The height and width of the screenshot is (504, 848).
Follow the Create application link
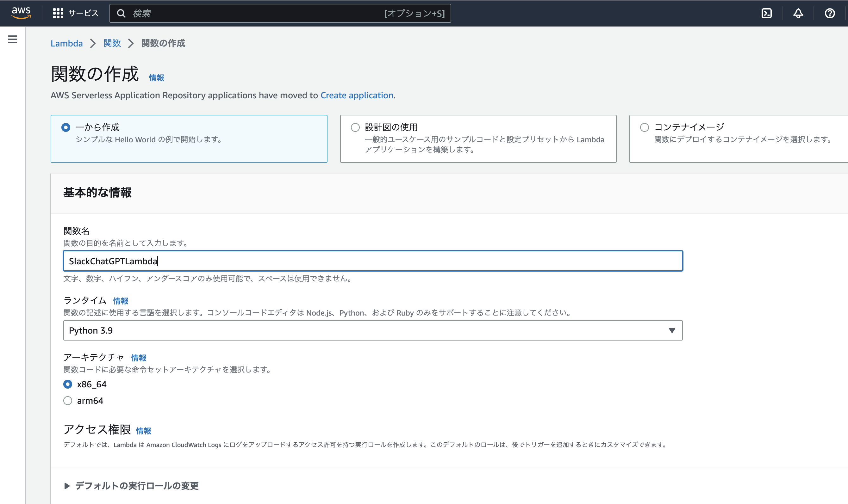pyautogui.click(x=357, y=95)
